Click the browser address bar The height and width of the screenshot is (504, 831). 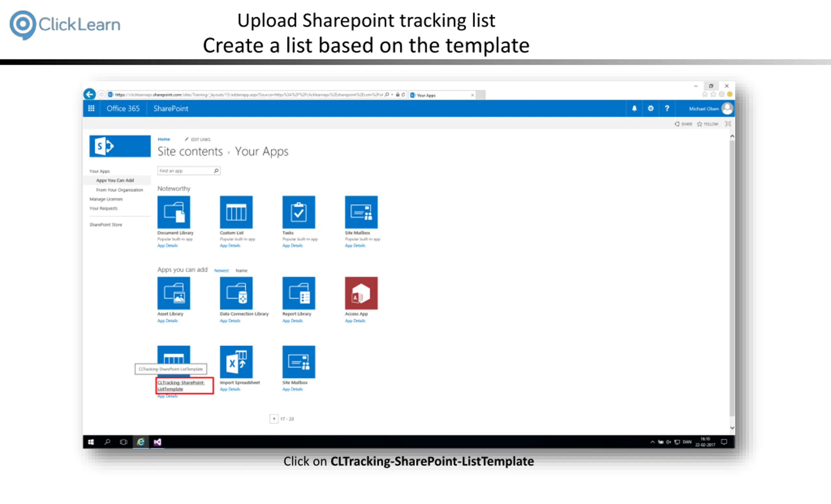[249, 95]
